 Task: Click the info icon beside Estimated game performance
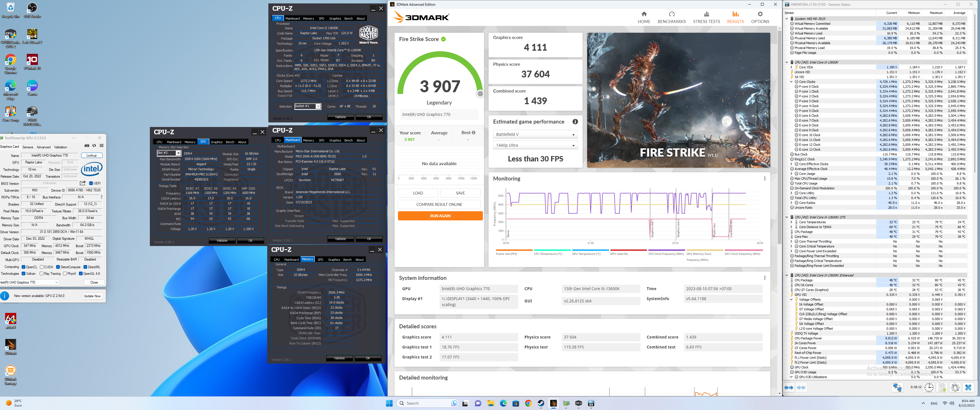(575, 122)
